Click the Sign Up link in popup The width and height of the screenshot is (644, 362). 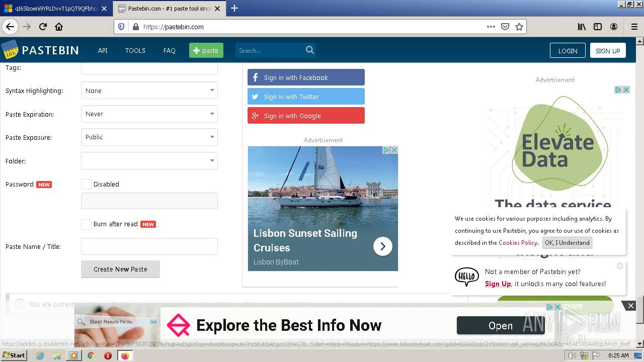498,284
